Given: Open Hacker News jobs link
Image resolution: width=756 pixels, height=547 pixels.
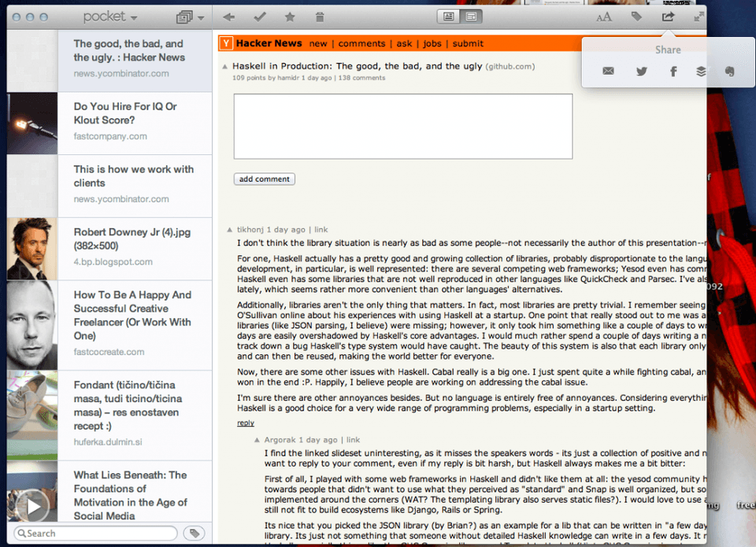Looking at the screenshot, I should pos(432,43).
